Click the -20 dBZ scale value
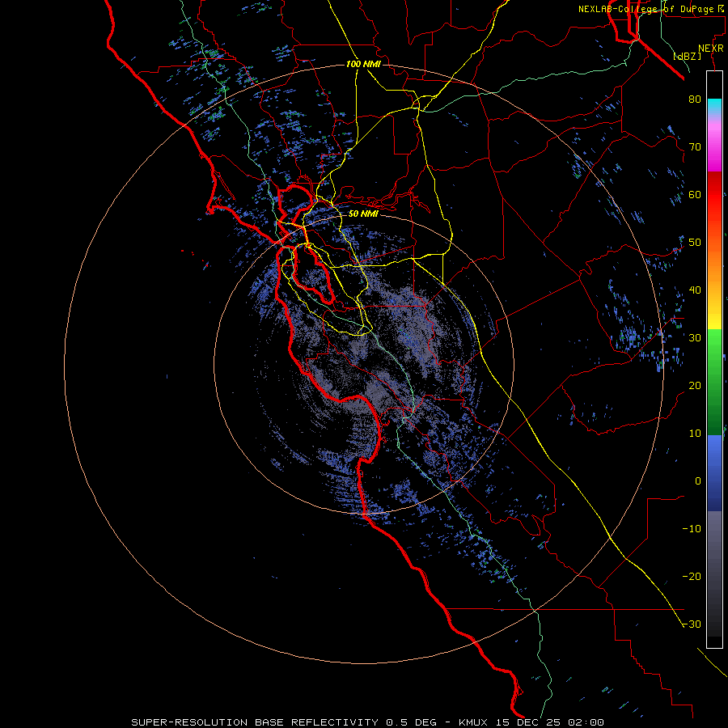The image size is (728, 728). tap(692, 576)
